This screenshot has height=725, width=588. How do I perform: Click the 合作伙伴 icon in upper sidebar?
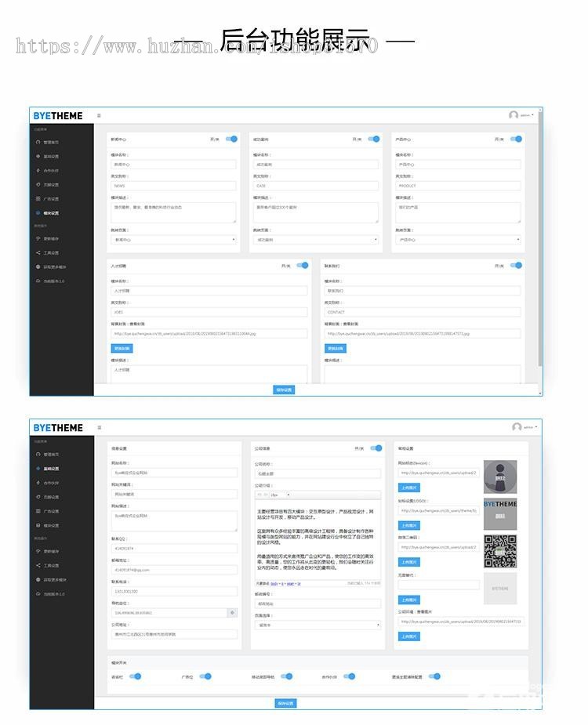[x=38, y=171]
